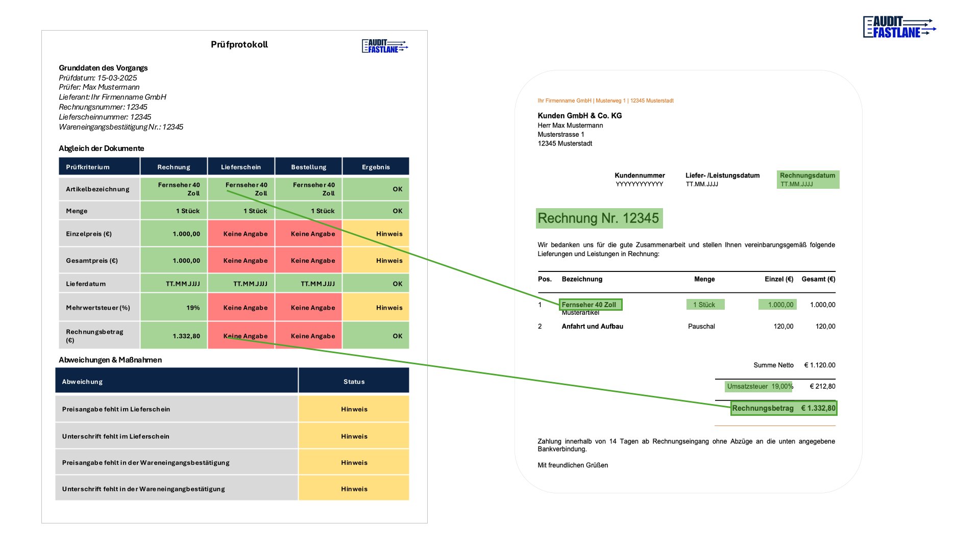Image resolution: width=980 pixels, height=551 pixels.
Task: Click the highlighted Rechnungsdatum field on invoice
Action: pos(808,180)
